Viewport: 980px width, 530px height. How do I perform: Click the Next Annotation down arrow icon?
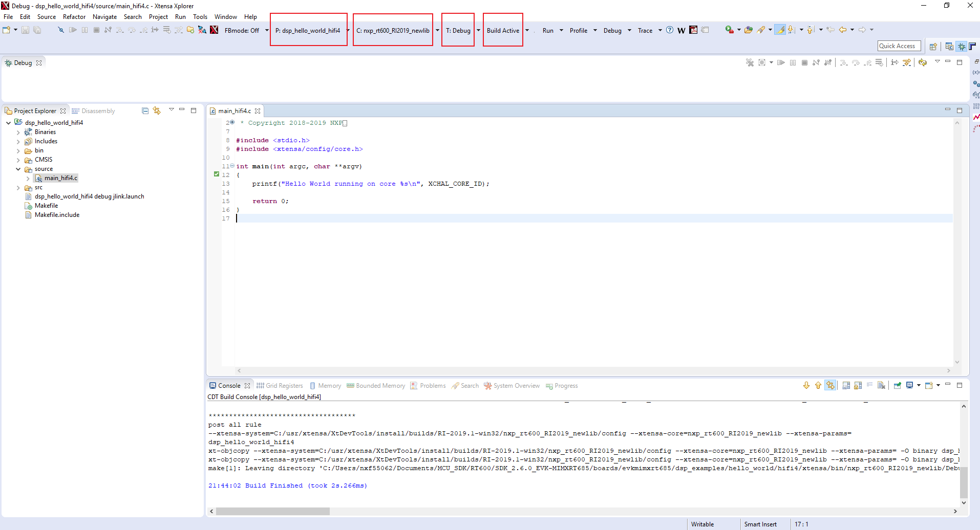[791, 30]
